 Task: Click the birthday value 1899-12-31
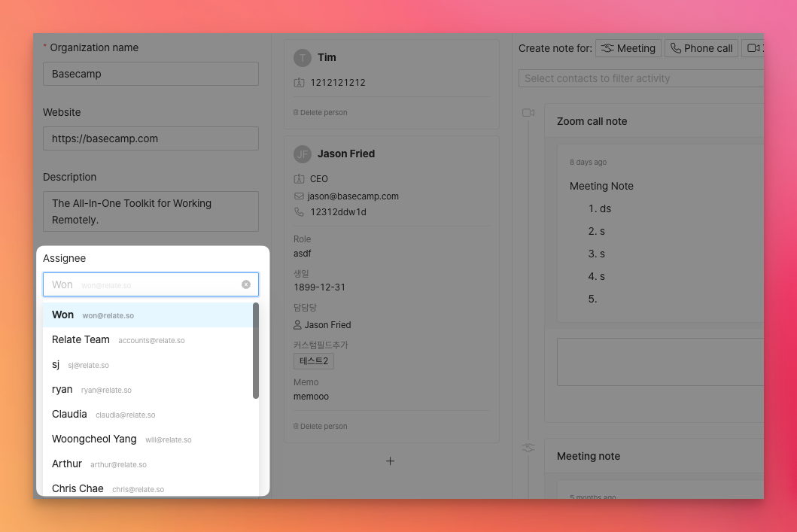[319, 287]
